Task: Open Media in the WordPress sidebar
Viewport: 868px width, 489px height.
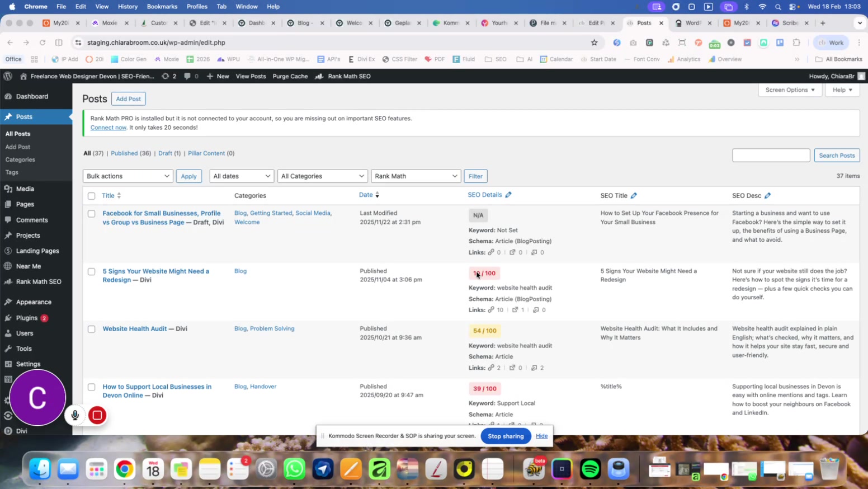Action: (x=25, y=189)
